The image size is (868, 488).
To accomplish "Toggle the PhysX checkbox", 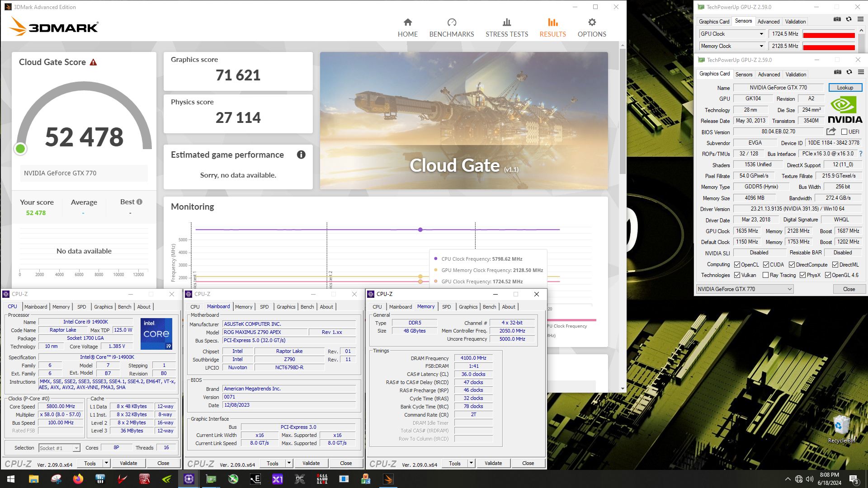I will pyautogui.click(x=802, y=275).
